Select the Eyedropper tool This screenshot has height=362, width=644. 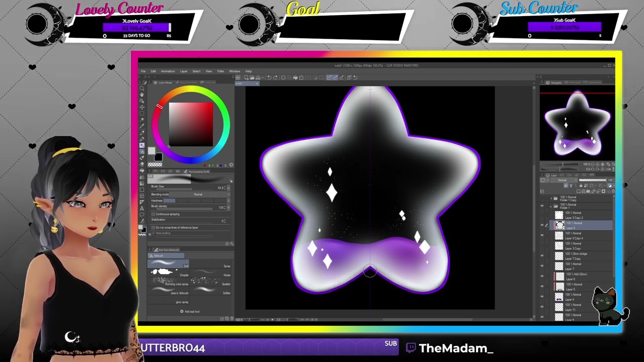click(x=142, y=126)
